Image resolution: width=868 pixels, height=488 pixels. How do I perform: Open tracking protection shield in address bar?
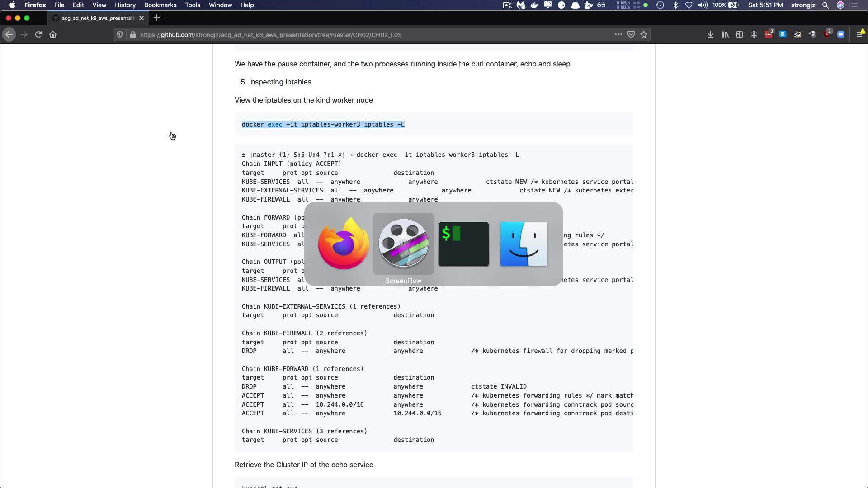pyautogui.click(x=120, y=34)
